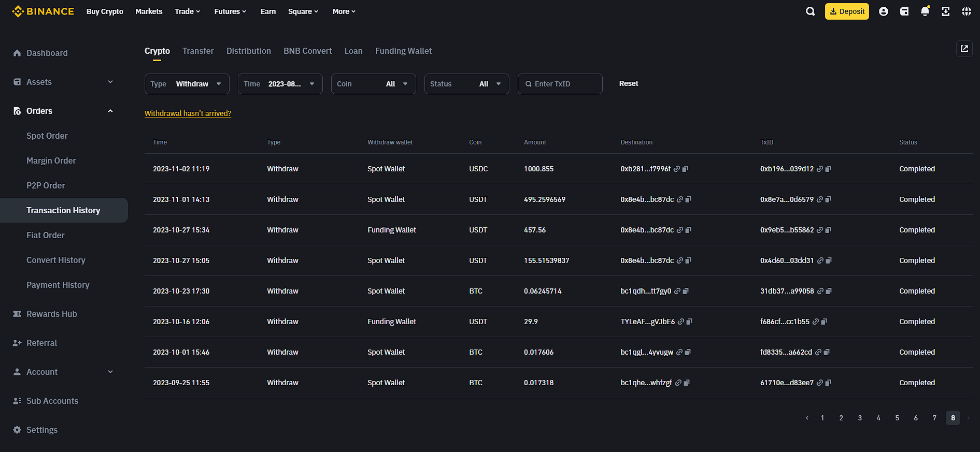Switch to the Loan tab
Image resolution: width=980 pixels, height=452 pixels.
pos(353,51)
